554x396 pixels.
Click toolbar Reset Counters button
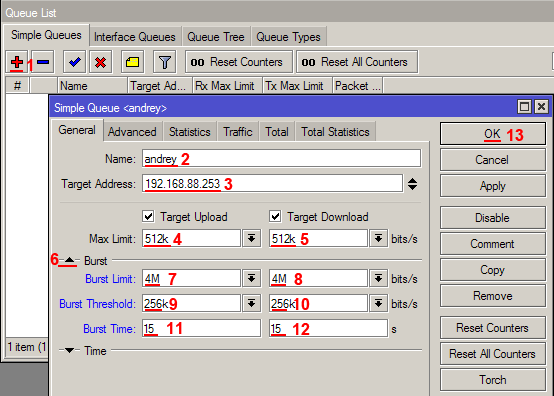tap(239, 62)
